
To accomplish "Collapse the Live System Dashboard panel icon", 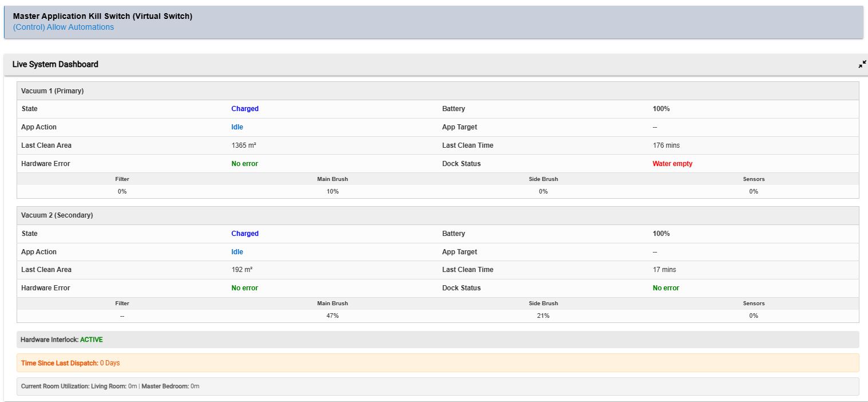I will click(862, 65).
